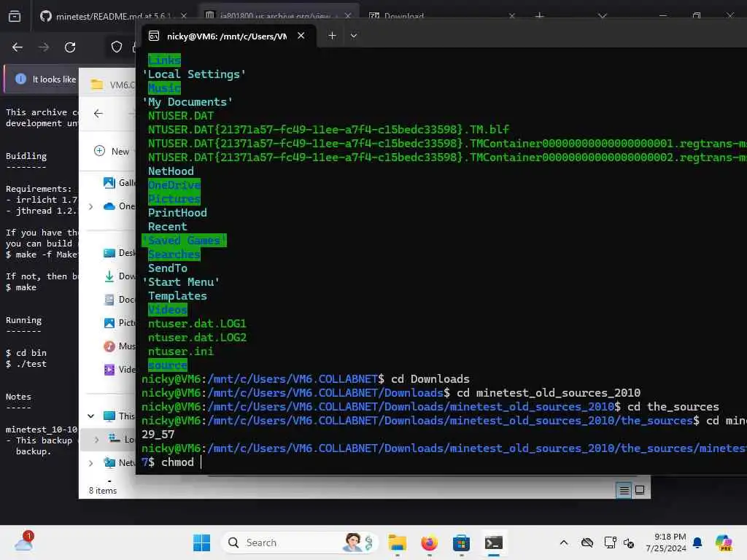
Task: Click the volume muted tray icon
Action: (x=629, y=542)
